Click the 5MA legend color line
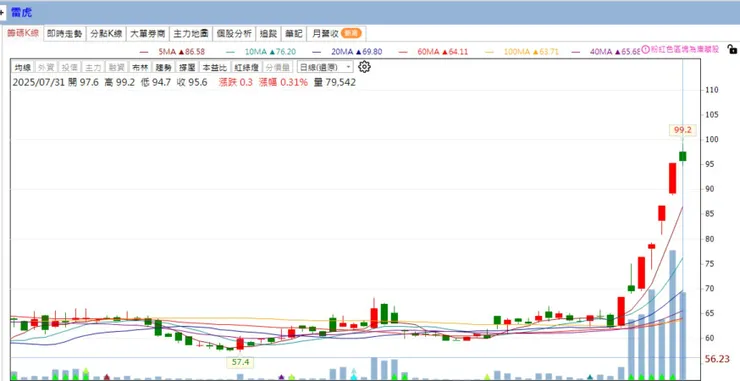 tap(144, 52)
